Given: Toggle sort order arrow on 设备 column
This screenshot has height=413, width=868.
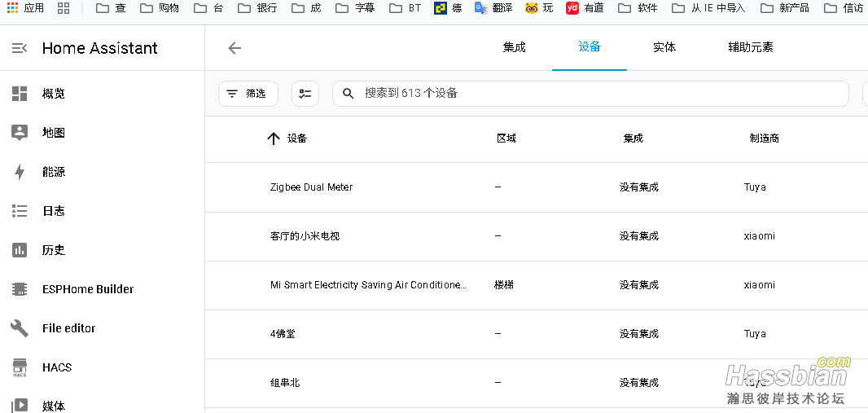Looking at the screenshot, I should 274,138.
